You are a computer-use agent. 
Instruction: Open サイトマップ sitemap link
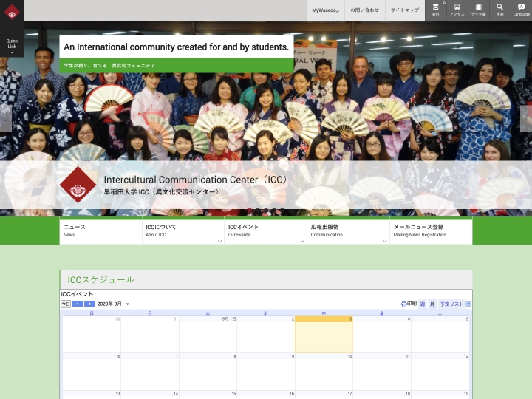405,10
